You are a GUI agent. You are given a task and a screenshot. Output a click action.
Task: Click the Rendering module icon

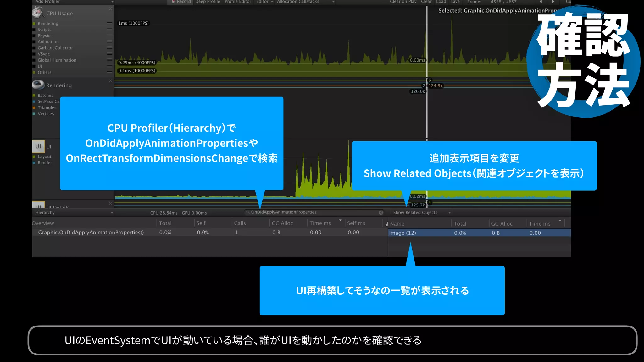[38, 85]
